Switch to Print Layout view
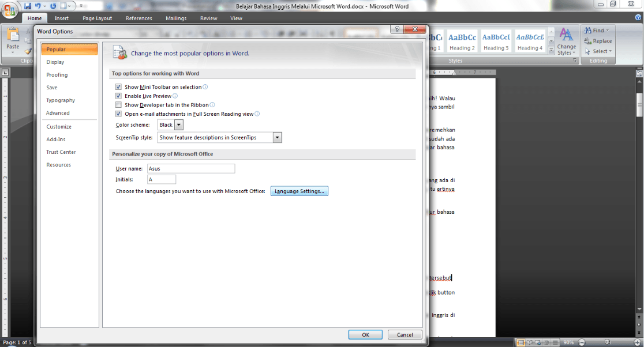Screen dimensions: 644x347 click(x=521, y=342)
